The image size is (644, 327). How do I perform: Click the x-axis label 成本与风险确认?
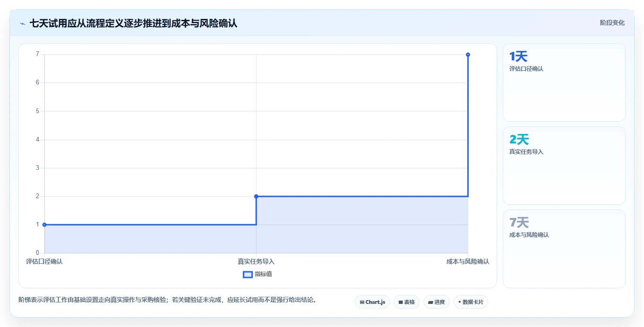coord(468,261)
